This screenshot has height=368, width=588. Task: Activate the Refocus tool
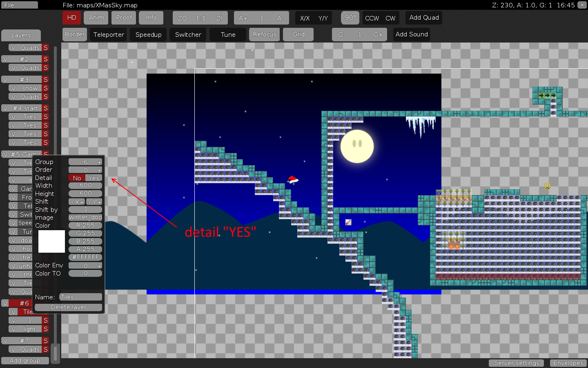[264, 34]
